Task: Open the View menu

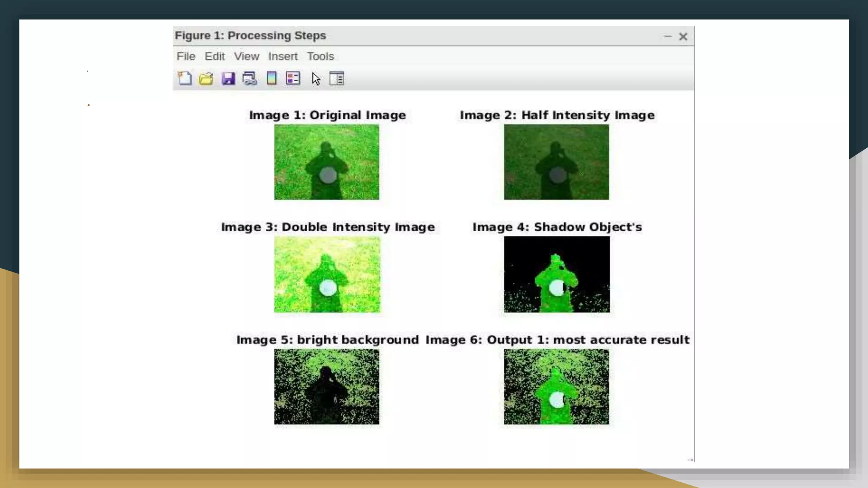Action: (246, 56)
